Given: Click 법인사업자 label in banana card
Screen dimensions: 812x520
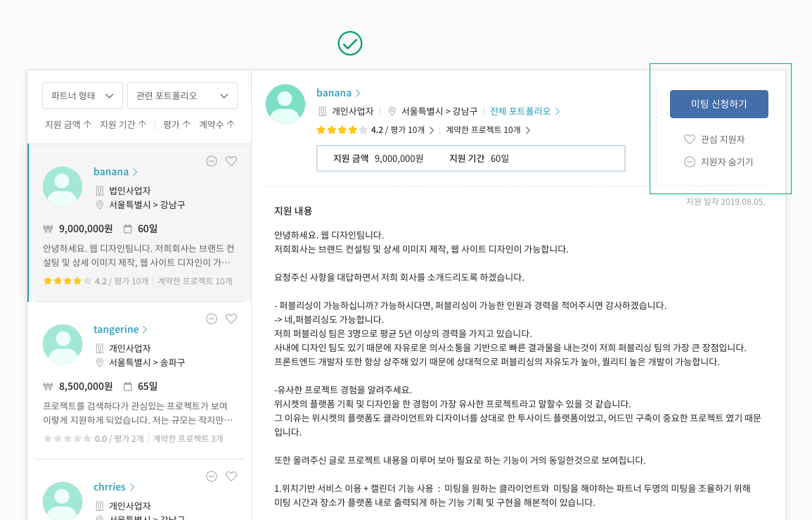Looking at the screenshot, I should coord(130,191).
